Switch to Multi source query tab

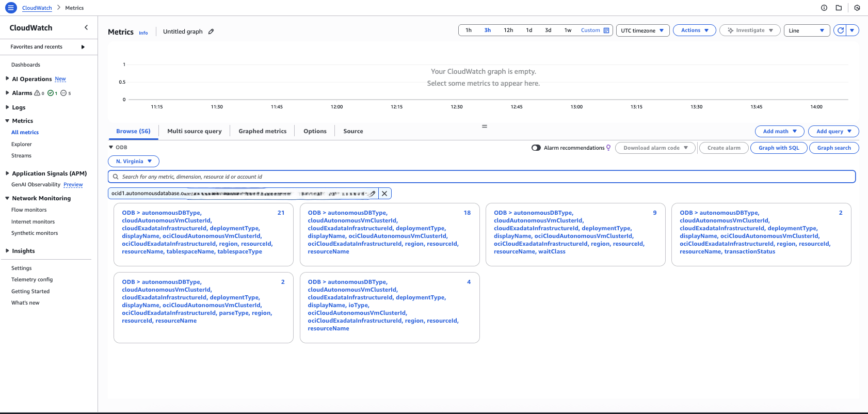pyautogui.click(x=195, y=131)
